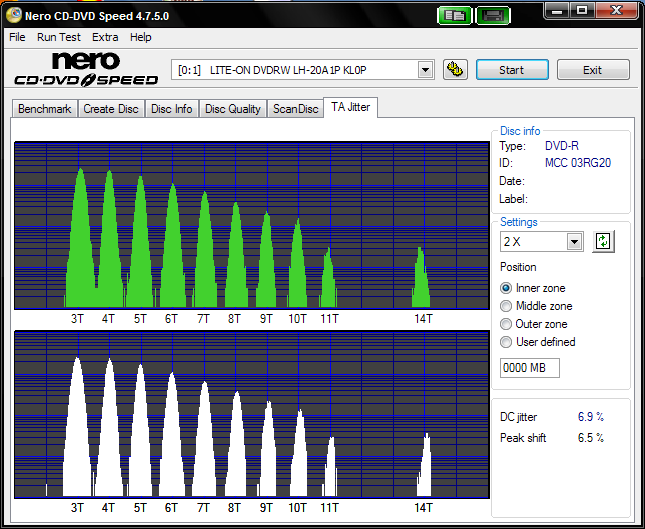Switch to the Disc Quality tab
The image size is (645, 529).
pyautogui.click(x=233, y=109)
